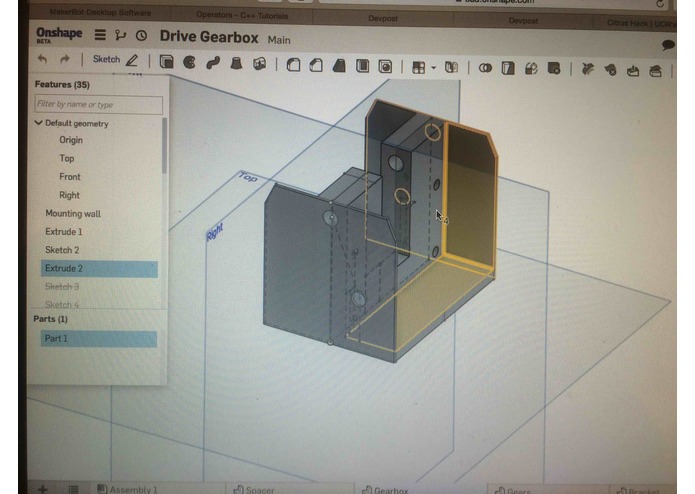The image size is (695, 494).
Task: Select the Move face tool icon
Action: pos(633,70)
